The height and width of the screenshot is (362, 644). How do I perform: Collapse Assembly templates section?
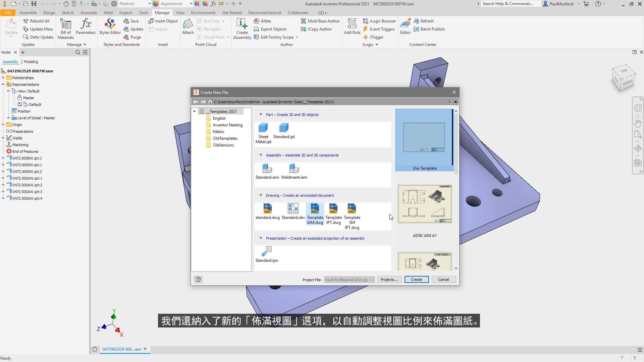point(261,155)
